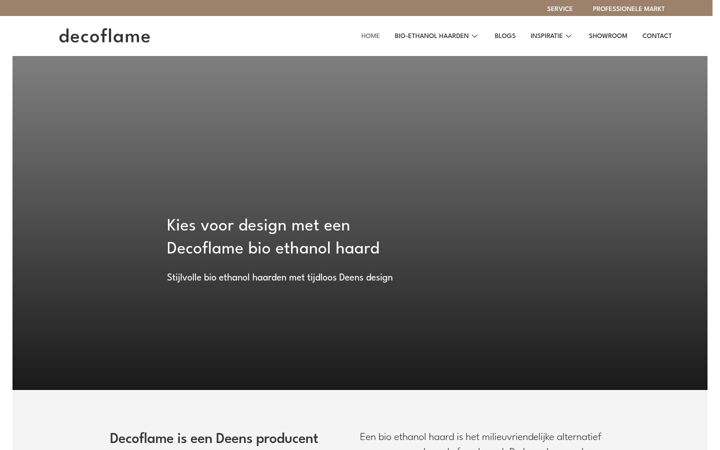Open the decoflame logo homepage link

(105, 36)
